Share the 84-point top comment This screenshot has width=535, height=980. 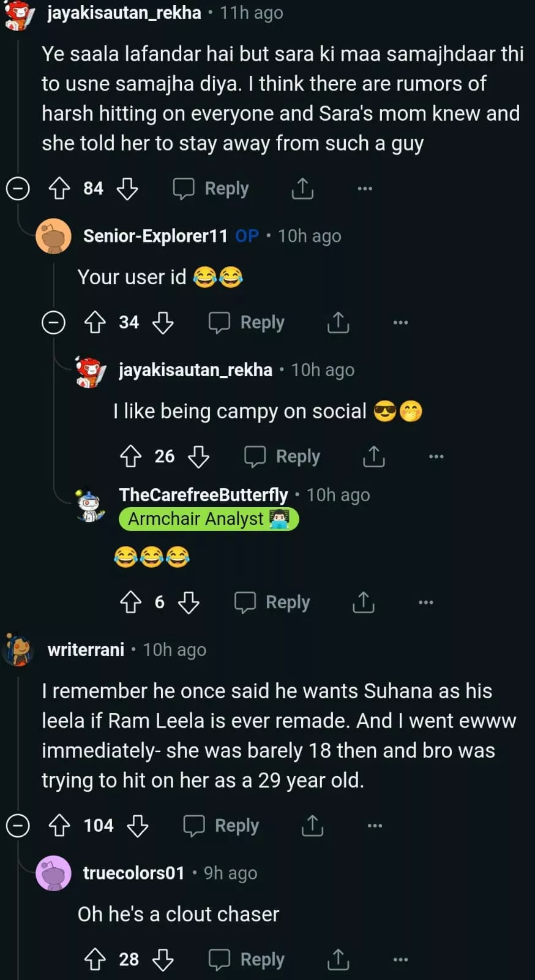pos(302,189)
